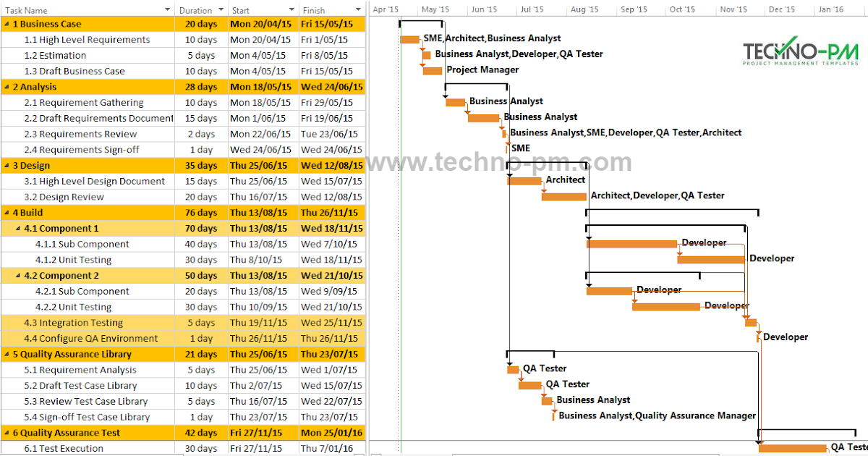Collapse the Design summary task
Image resolution: width=868 pixels, height=456 pixels.
(6, 165)
